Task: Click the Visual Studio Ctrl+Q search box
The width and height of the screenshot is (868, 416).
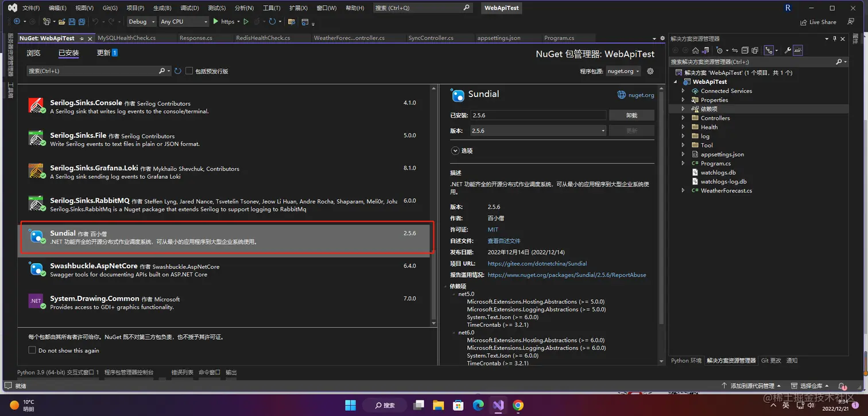Action: [x=422, y=8]
